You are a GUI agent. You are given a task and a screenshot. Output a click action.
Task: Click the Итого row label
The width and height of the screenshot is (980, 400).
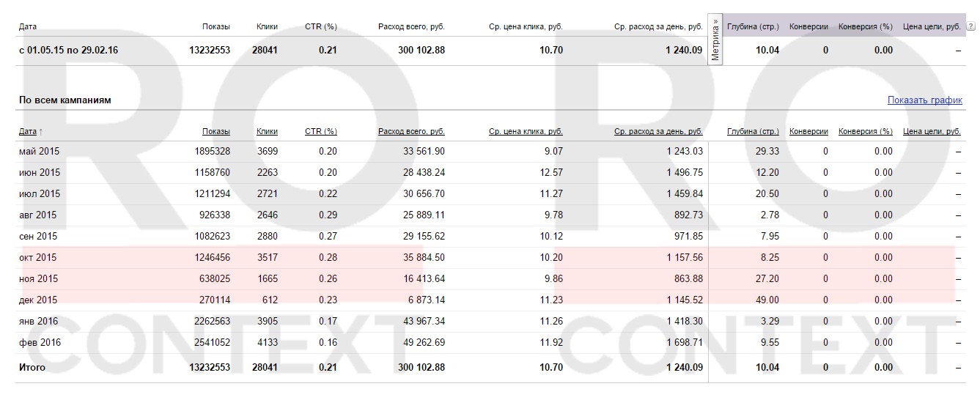click(x=32, y=368)
